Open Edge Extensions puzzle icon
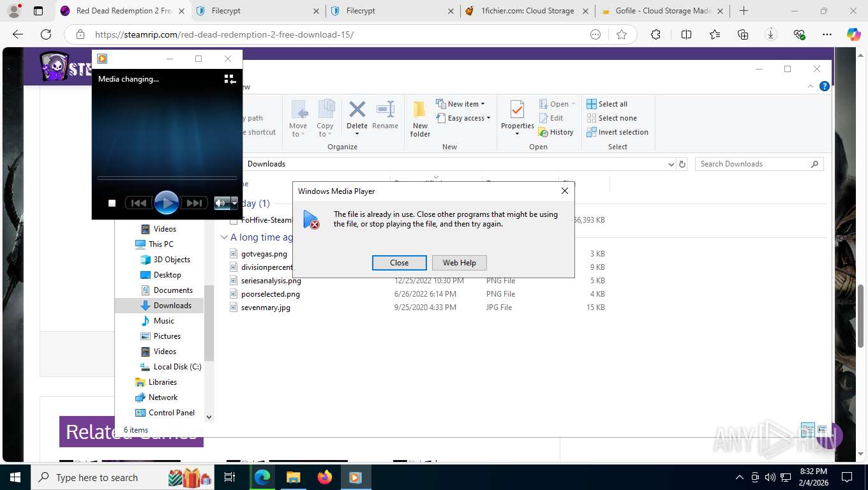868x490 pixels. tap(655, 34)
